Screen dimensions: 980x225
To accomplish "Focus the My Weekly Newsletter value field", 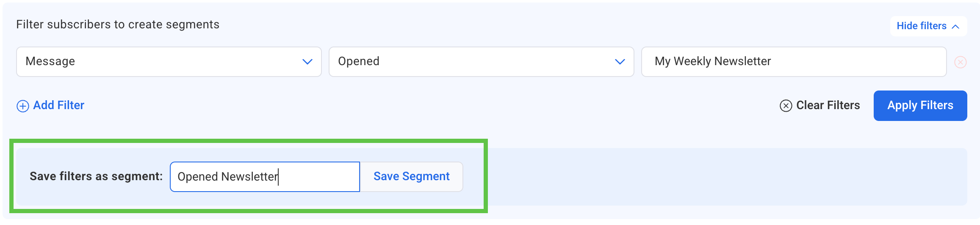I will tap(794, 62).
